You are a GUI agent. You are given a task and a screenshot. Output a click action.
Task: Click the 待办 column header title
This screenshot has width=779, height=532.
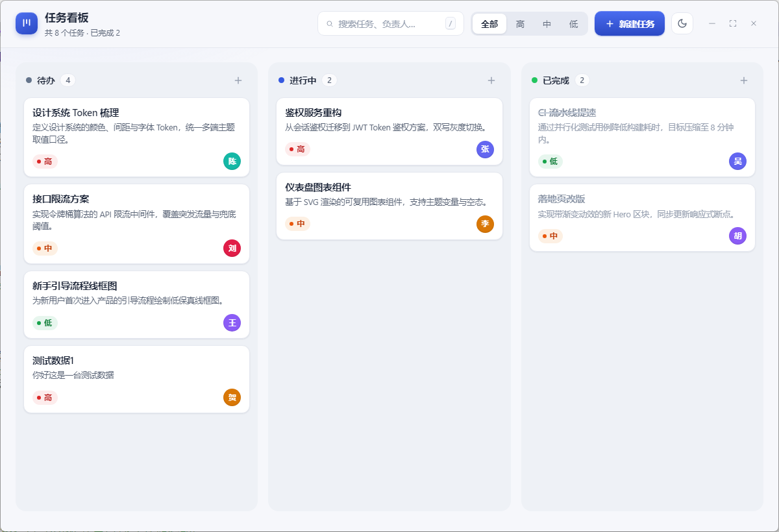point(46,80)
